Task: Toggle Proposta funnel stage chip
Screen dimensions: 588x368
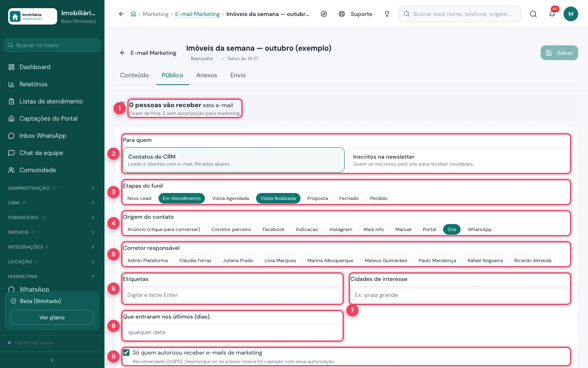Action: click(317, 198)
